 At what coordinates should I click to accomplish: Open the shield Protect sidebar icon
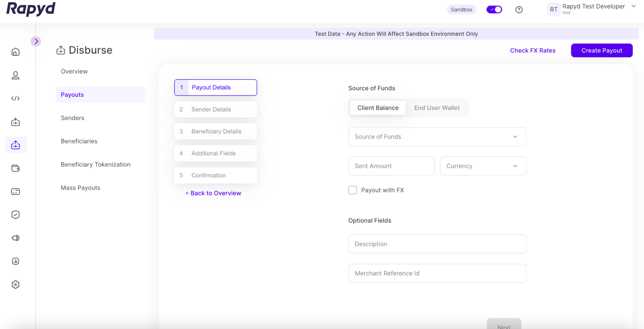pos(15,215)
